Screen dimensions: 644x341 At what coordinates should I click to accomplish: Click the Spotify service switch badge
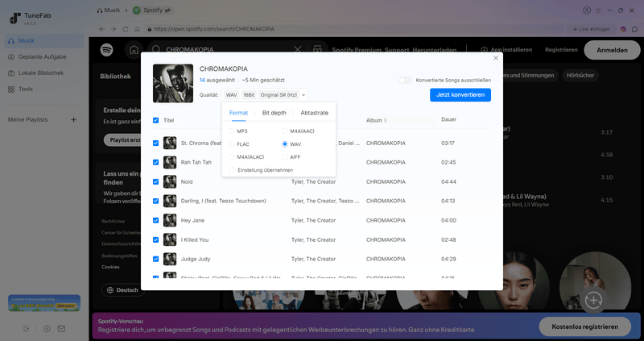[x=152, y=10]
